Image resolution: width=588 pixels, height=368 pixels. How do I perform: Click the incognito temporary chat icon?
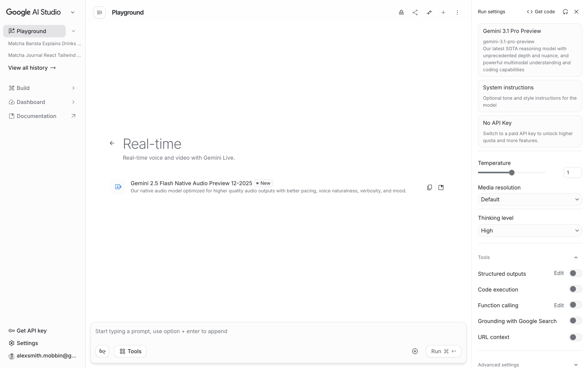click(401, 13)
